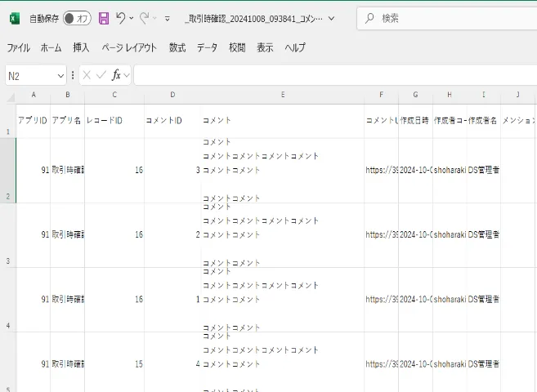Click row 4 2024-10 date cell
Image resolution: width=537 pixels, height=392 pixels.
[415, 300]
